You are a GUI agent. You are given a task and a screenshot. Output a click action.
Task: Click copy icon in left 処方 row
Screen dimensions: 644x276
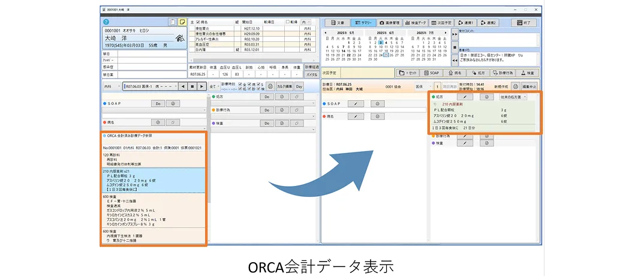pyautogui.click(x=296, y=97)
